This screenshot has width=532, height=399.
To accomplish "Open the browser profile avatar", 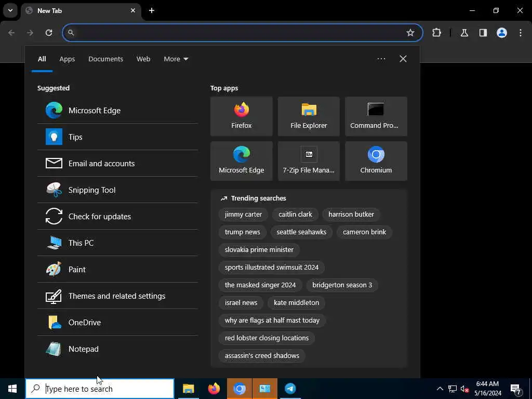I will click(x=501, y=33).
